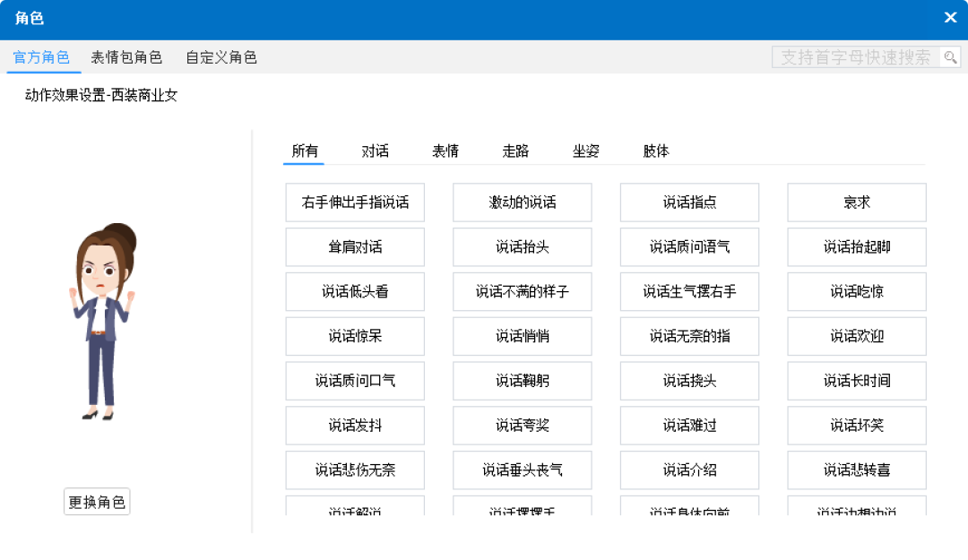968x560 pixels.
Task: Open the 自定义角色 tab
Action: [221, 57]
